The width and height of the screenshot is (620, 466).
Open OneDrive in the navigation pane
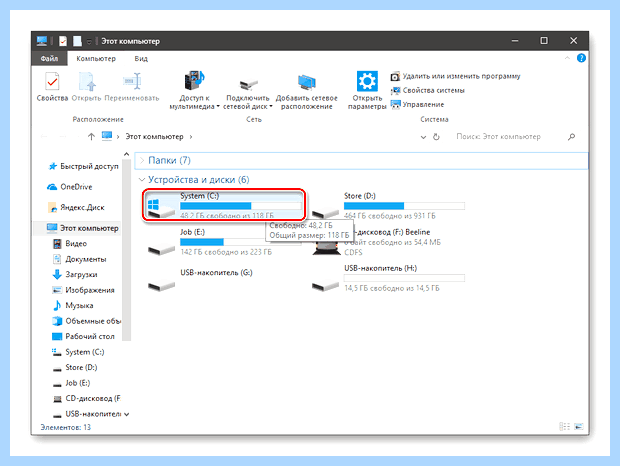pos(70,187)
